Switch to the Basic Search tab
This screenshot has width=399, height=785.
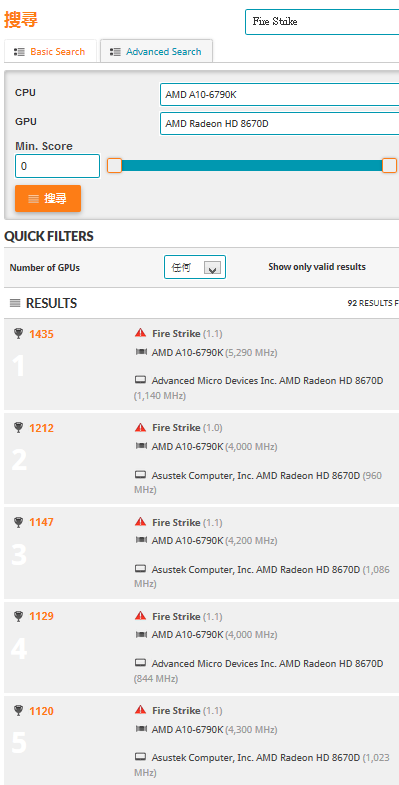coord(50,52)
